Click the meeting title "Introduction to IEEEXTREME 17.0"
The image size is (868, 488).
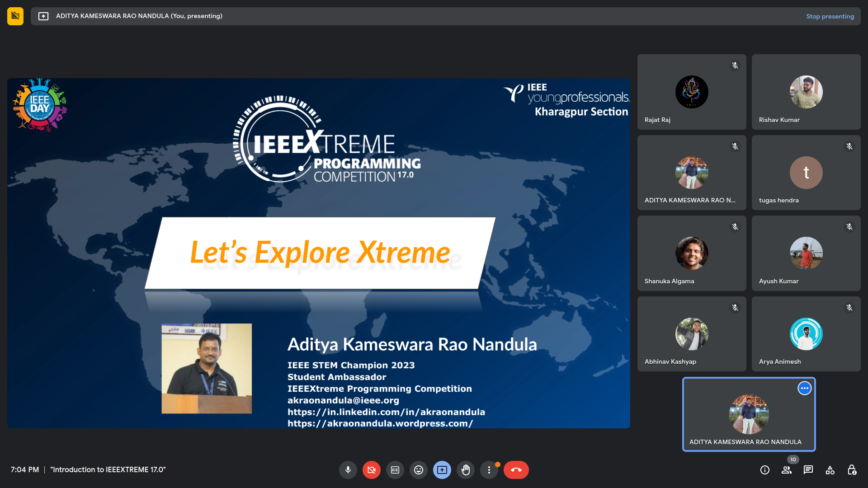(108, 470)
